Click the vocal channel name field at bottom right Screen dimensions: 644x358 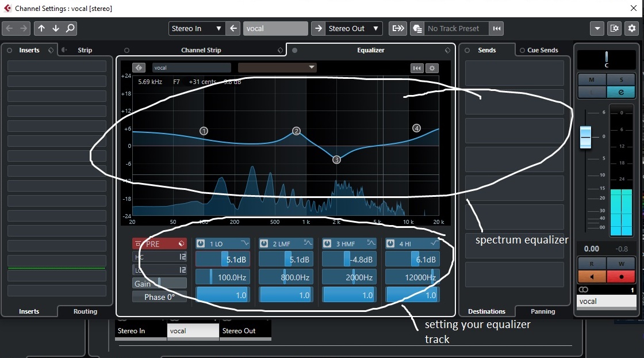pos(606,301)
